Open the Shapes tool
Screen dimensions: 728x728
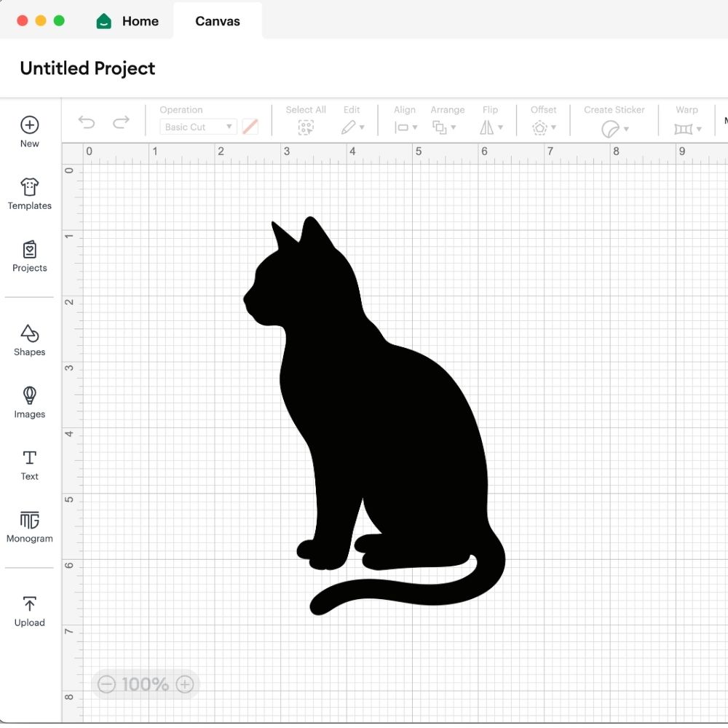point(29,340)
